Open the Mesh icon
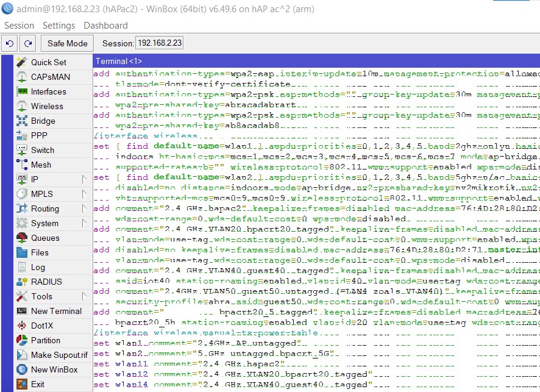 (22, 165)
